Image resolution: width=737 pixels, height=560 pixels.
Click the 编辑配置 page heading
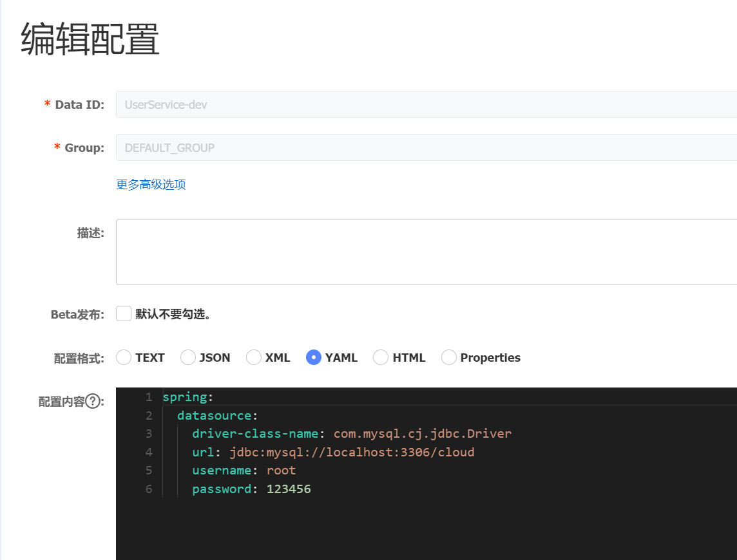[x=90, y=39]
